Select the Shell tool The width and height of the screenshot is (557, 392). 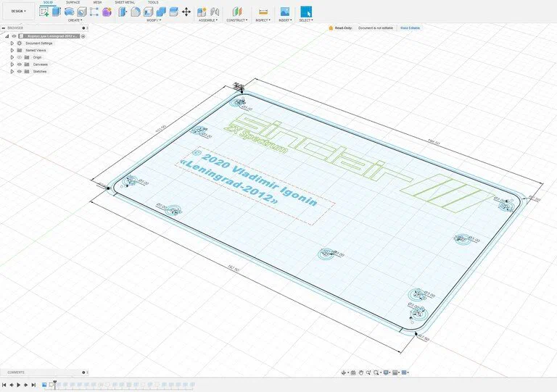pyautogui.click(x=148, y=12)
